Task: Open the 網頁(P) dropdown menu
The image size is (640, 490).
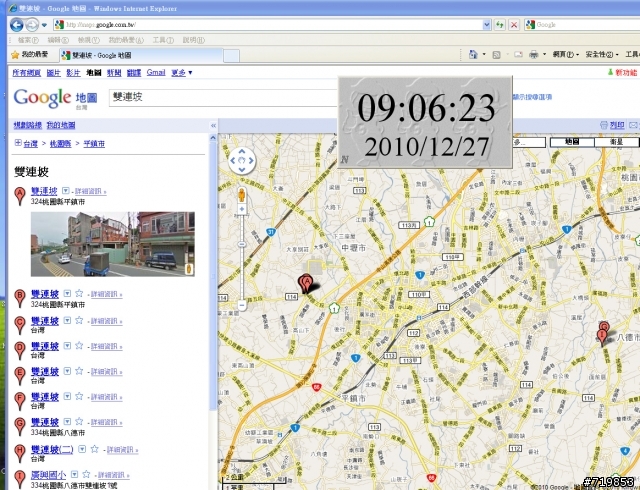Action: point(566,54)
